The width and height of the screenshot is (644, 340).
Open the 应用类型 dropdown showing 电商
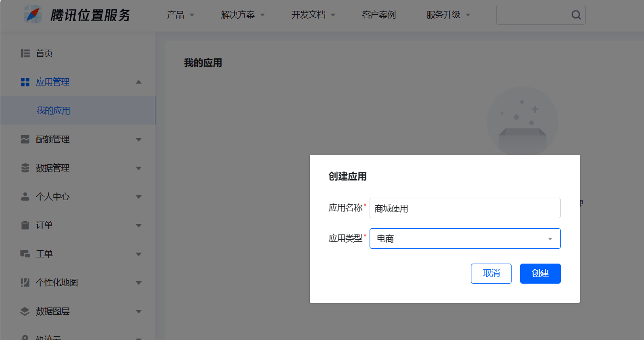(x=465, y=239)
